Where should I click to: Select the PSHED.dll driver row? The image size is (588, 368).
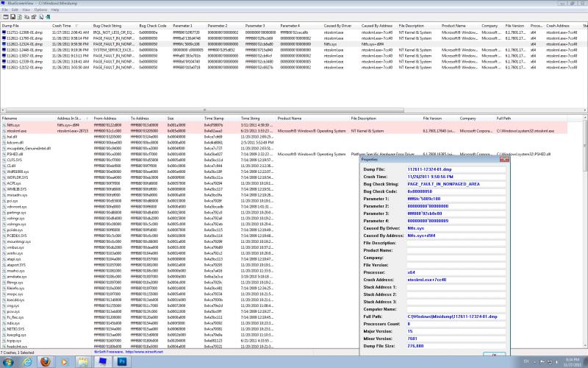pyautogui.click(x=284, y=155)
